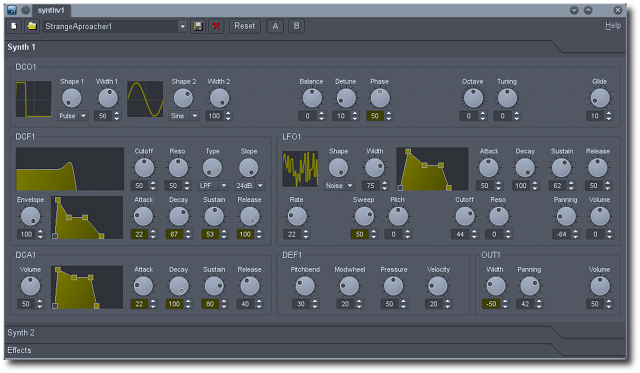640x373 pixels.
Task: Click the DCO1 Shape 1 knob
Action: pyautogui.click(x=71, y=98)
